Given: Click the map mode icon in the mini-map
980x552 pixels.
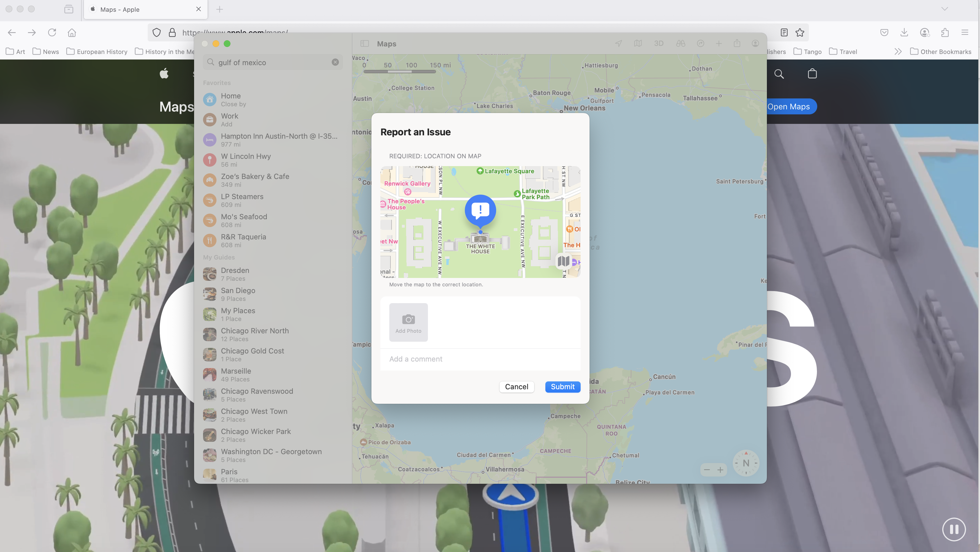Looking at the screenshot, I should [x=564, y=261].
